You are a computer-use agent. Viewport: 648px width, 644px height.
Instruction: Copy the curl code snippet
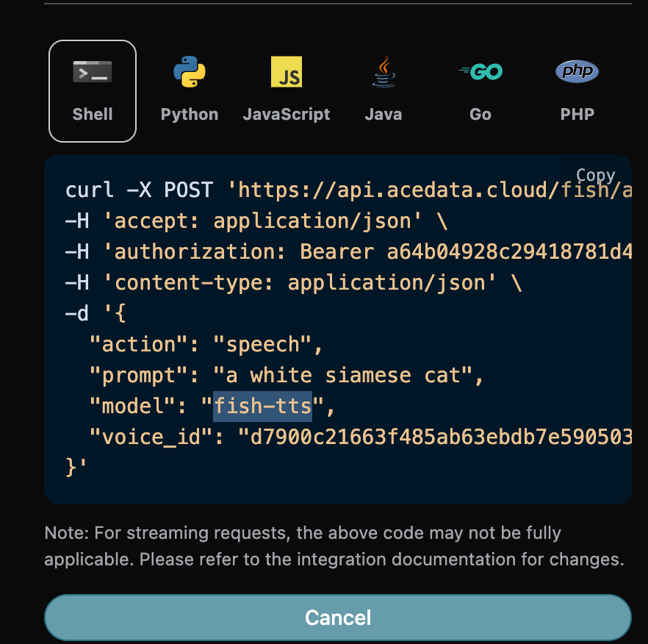[x=595, y=175]
